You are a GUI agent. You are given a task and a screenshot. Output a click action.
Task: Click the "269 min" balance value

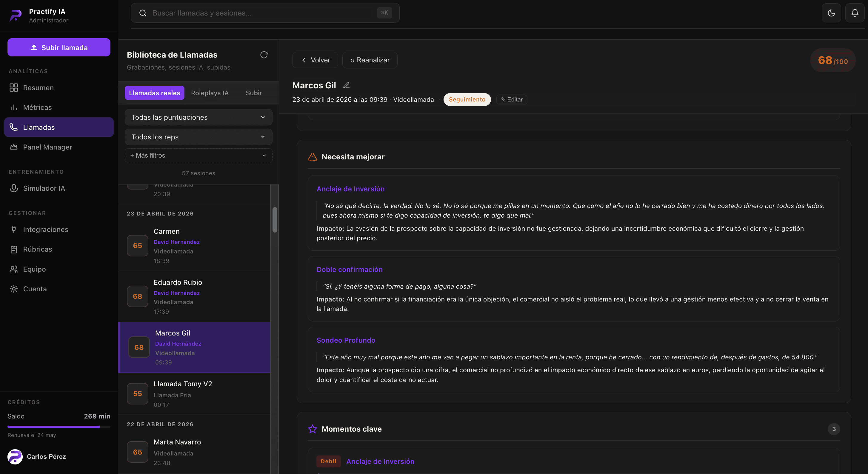tap(97, 416)
